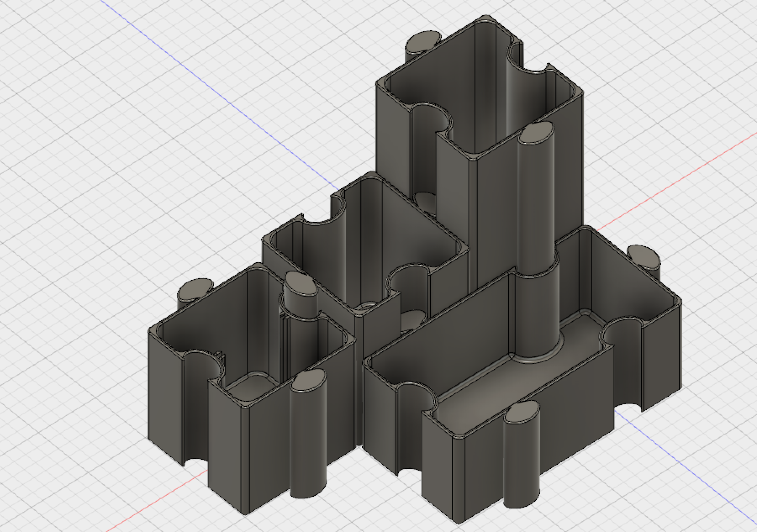Select the pin cap on the large tray's right wall
Image resolution: width=757 pixels, height=532 pixels.
coord(644,257)
